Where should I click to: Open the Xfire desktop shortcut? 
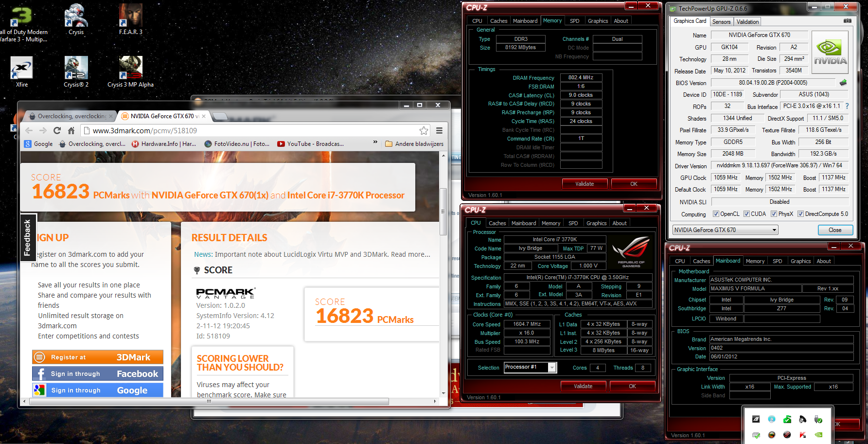[x=22, y=72]
